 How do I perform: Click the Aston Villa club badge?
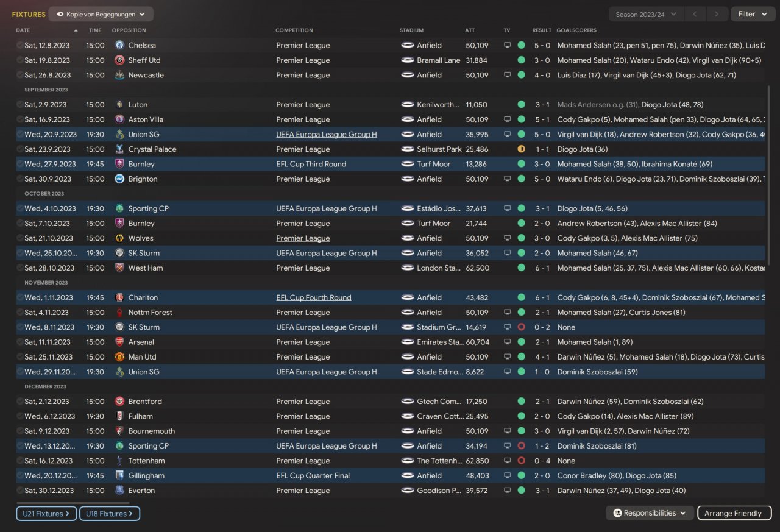[x=119, y=119]
